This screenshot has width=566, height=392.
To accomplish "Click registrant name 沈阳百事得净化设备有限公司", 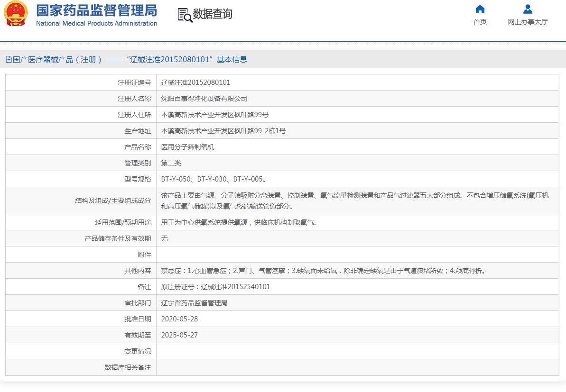I will click(x=204, y=99).
